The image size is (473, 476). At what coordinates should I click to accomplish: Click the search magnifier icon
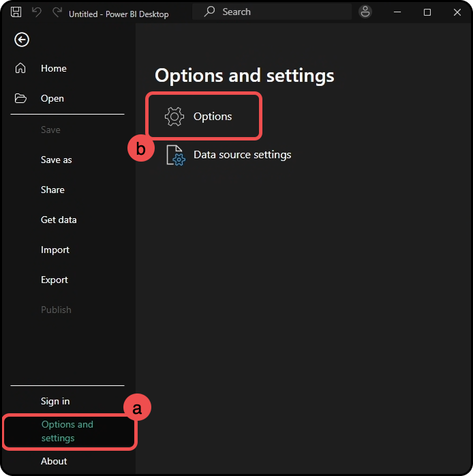[x=209, y=12]
